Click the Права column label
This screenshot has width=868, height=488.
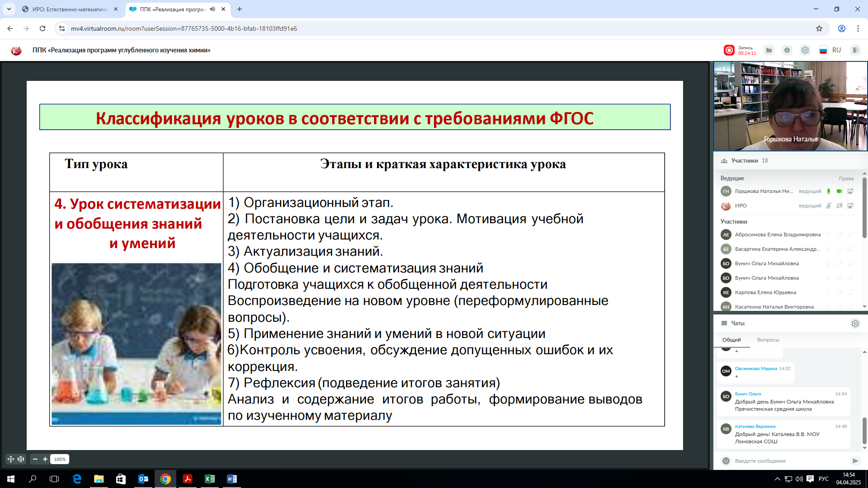[846, 178]
